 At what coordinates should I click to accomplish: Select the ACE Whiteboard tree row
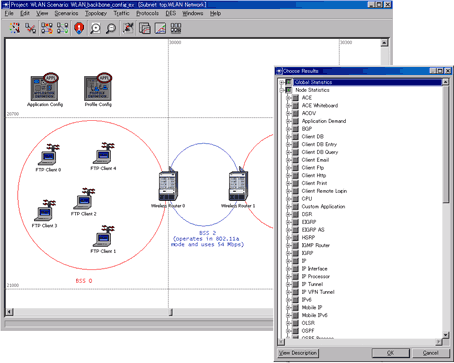click(320, 105)
